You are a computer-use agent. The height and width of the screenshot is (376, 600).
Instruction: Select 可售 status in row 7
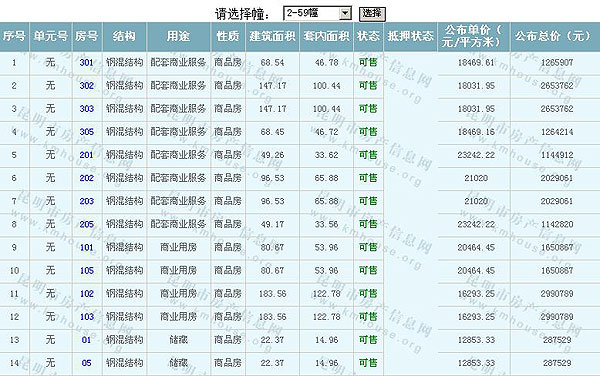[x=368, y=201]
